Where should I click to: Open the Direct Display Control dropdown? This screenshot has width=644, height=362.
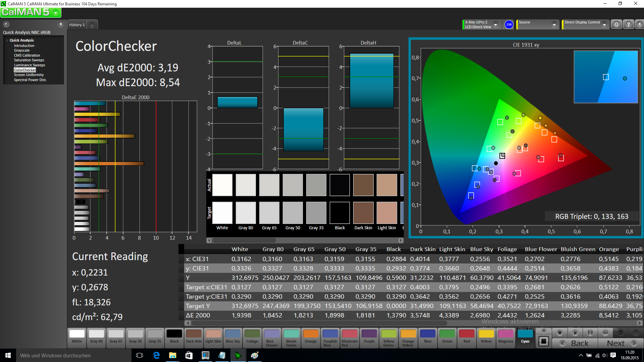click(x=604, y=24)
